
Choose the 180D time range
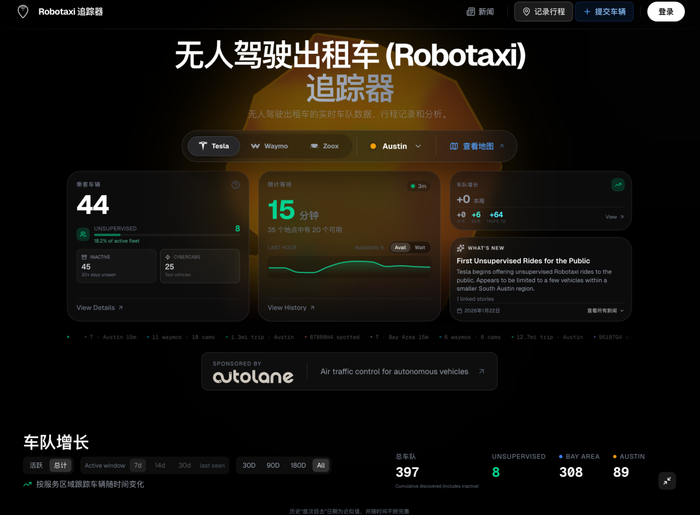click(x=298, y=465)
